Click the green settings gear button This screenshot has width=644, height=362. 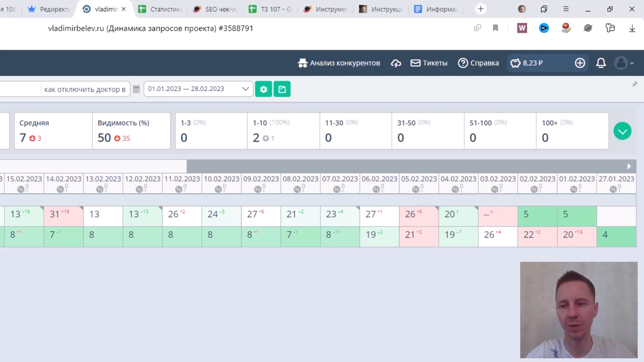tap(263, 89)
